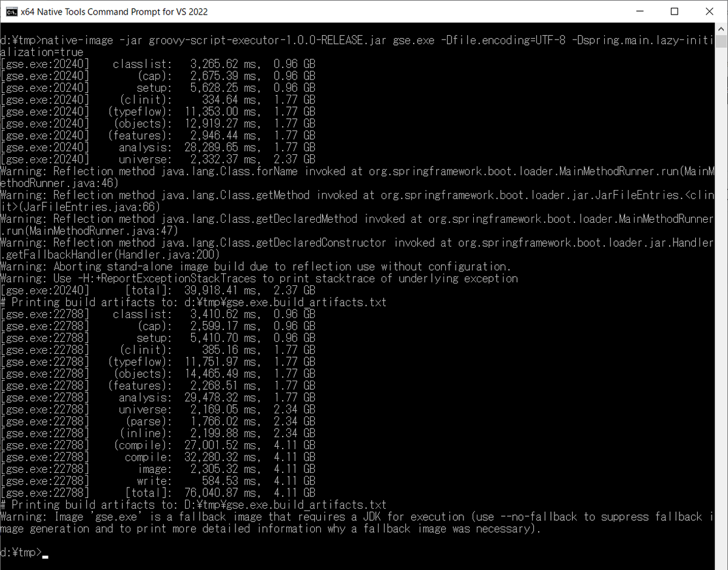Viewport: 728px width, 570px height.
Task: Click the scrollbar up arrow
Action: [721, 29]
